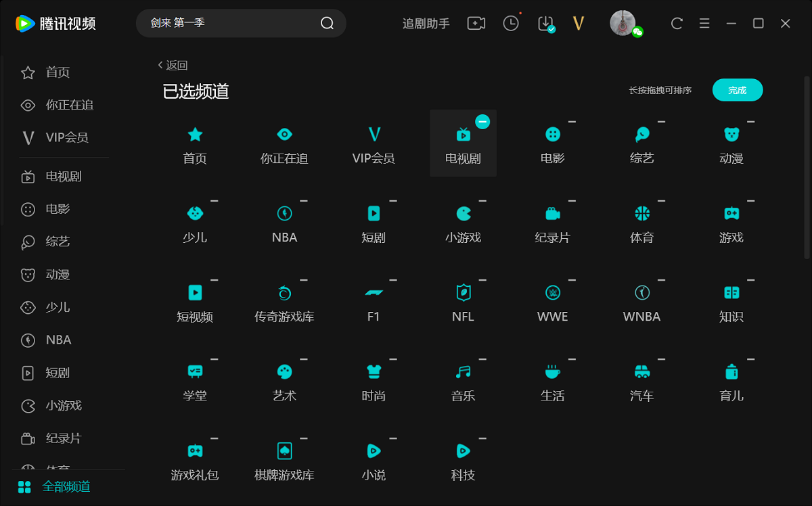Open the 电视剧 channel icon in the grid
The image size is (812, 506).
[x=463, y=142]
